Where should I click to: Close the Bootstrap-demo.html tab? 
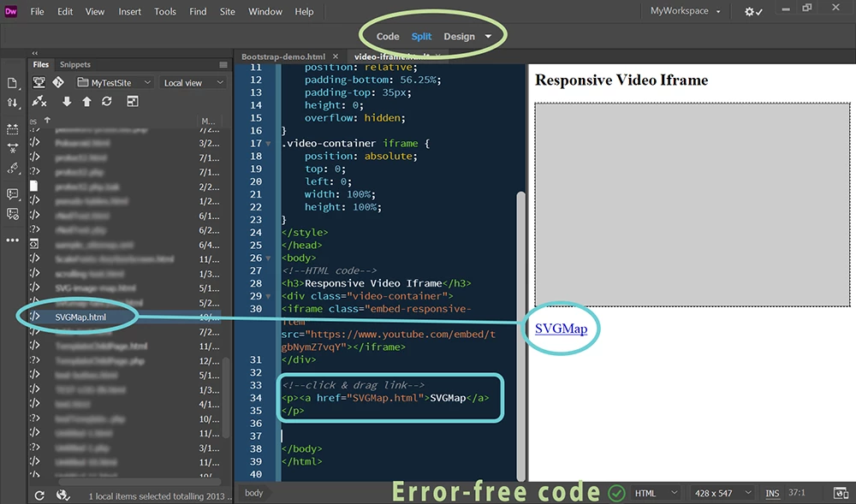[336, 56]
